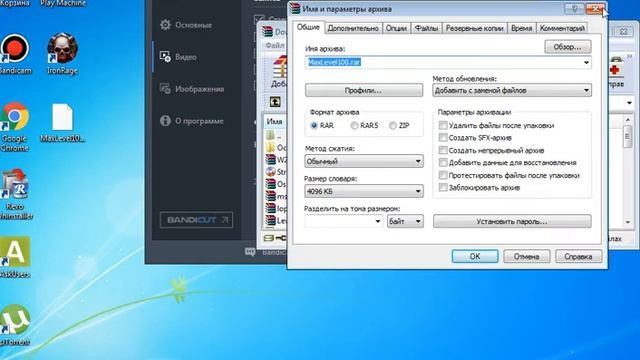Confirm with OK button
This screenshot has width=640, height=360.
475,256
